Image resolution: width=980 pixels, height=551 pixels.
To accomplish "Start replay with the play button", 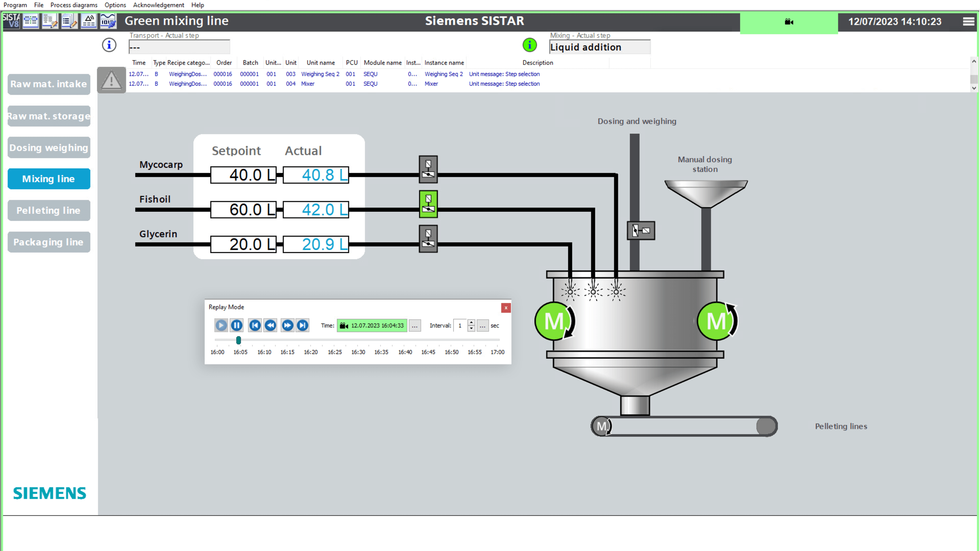I will point(221,325).
